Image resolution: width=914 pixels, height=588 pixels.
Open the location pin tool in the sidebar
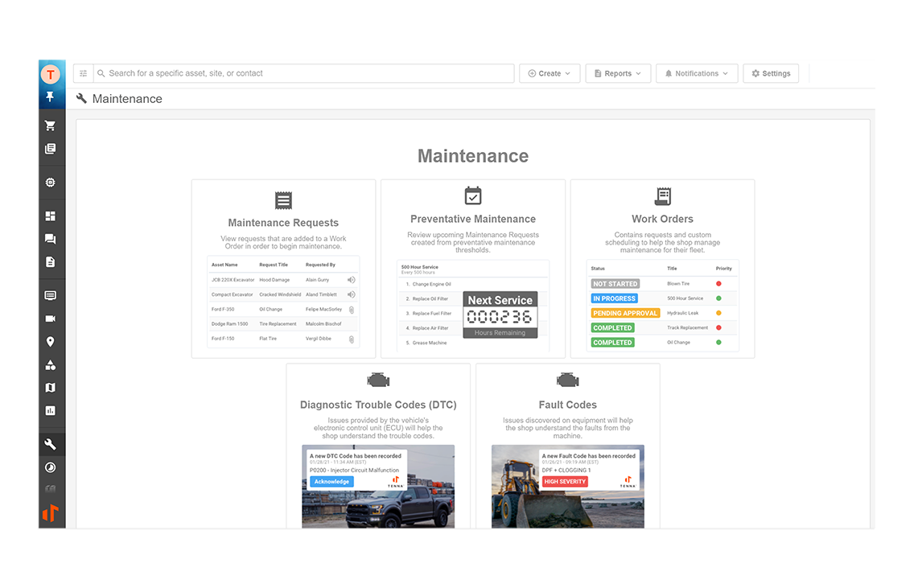pyautogui.click(x=51, y=341)
